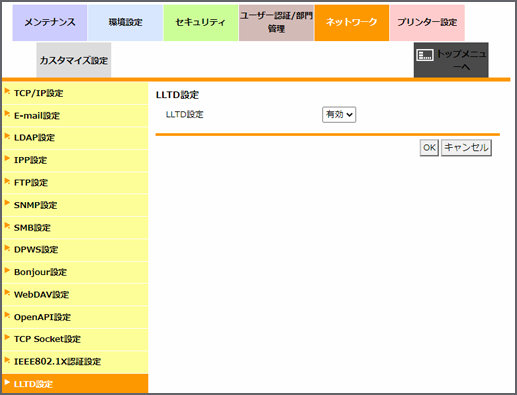
Task: Open Bonjour設定 in the sidebar
Action: [75, 272]
